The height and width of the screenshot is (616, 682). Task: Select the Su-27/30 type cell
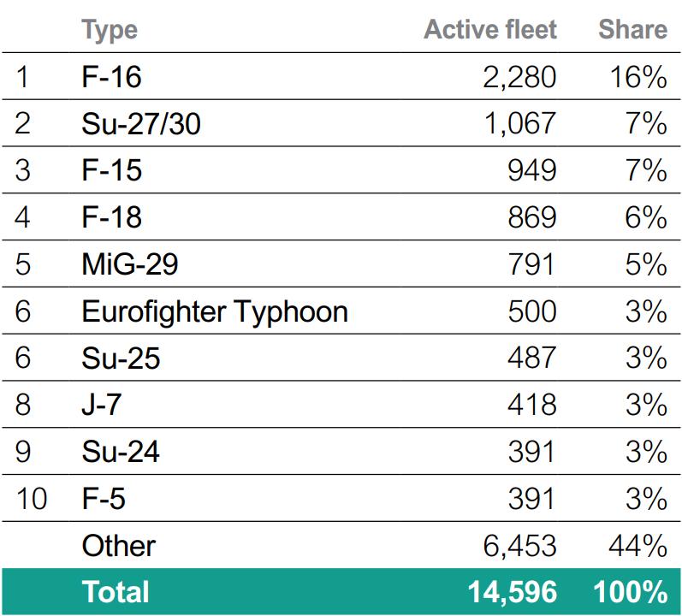pos(141,124)
